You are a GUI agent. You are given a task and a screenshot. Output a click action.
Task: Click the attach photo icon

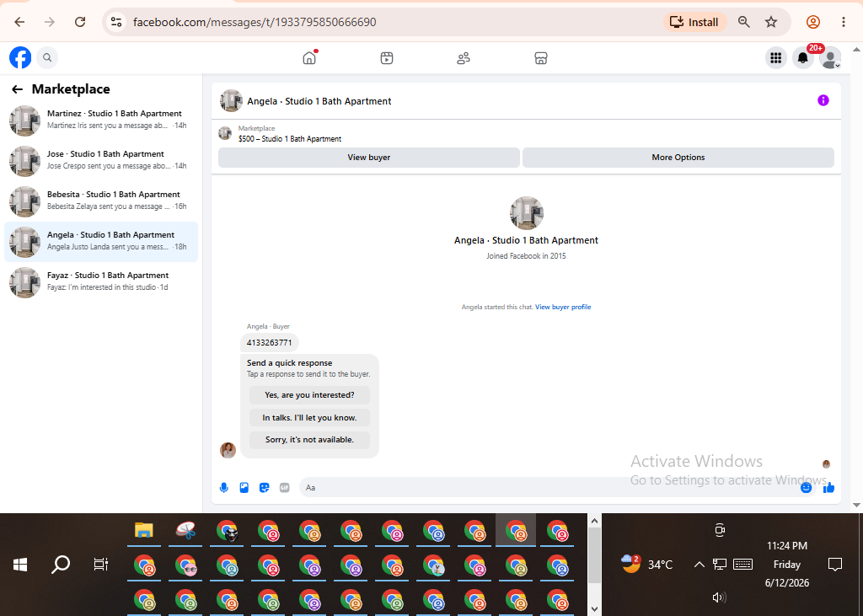coord(244,488)
